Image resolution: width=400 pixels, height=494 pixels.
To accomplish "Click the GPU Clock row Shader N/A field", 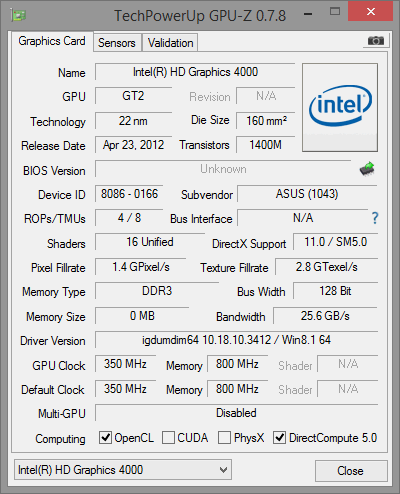I will point(348,364).
